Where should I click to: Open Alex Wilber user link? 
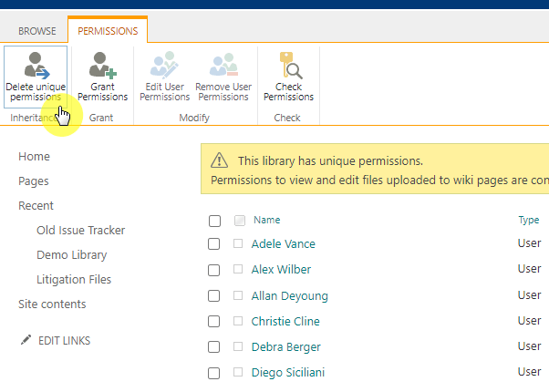tap(281, 270)
